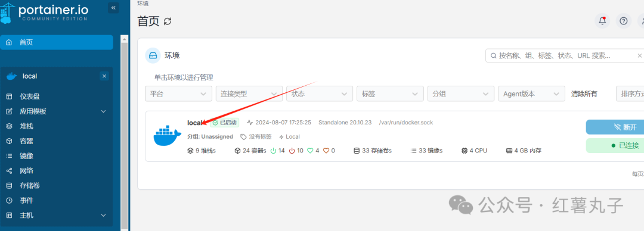This screenshot has height=231, width=644.
Task: Open notifications bell icon
Action: pyautogui.click(x=602, y=21)
